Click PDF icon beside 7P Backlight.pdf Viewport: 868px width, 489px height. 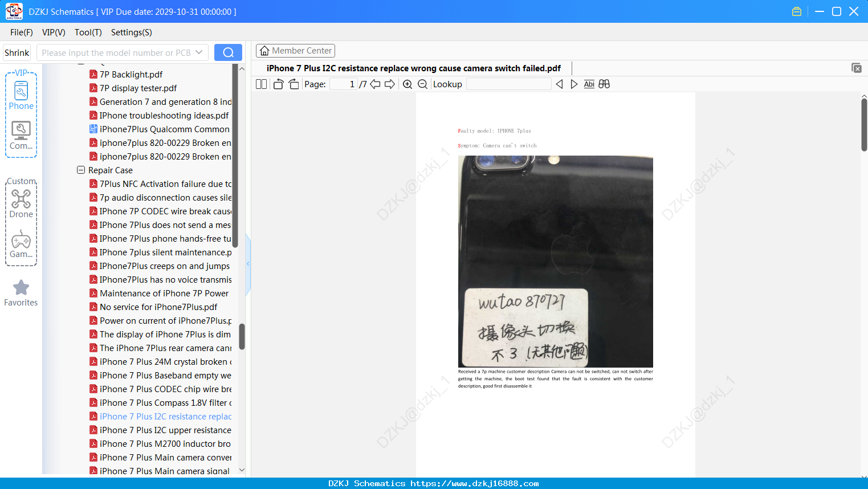coord(93,74)
